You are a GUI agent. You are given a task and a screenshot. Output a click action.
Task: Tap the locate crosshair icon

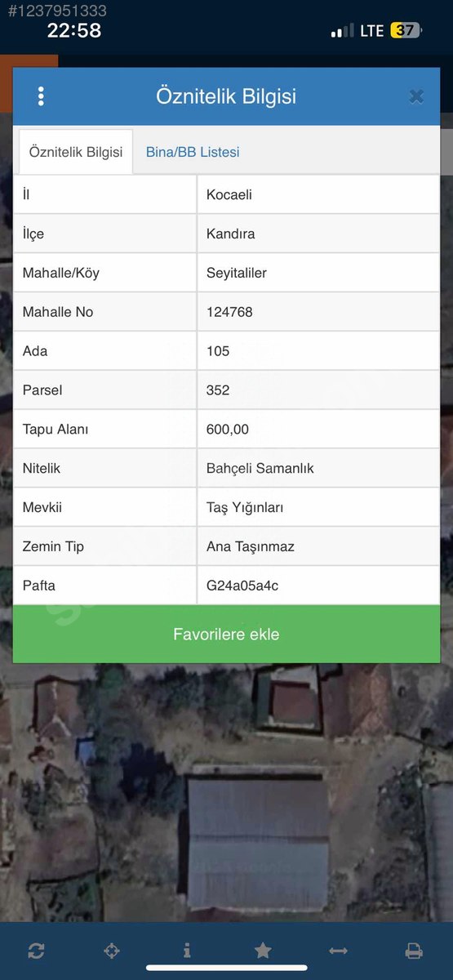[112, 951]
